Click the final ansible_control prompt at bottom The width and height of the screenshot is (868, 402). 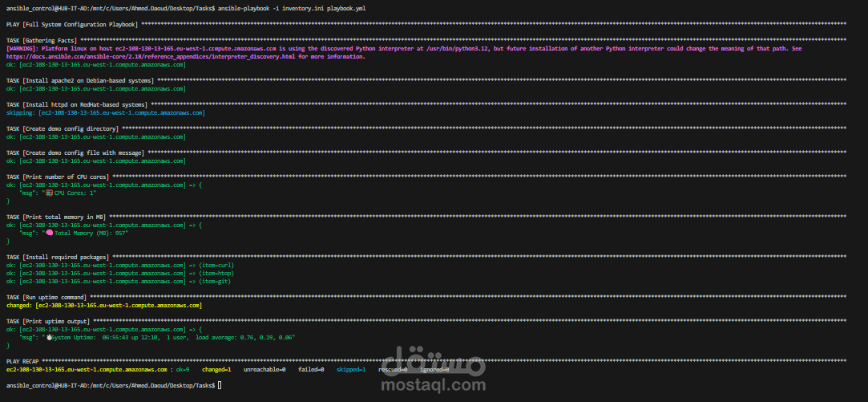coord(111,385)
